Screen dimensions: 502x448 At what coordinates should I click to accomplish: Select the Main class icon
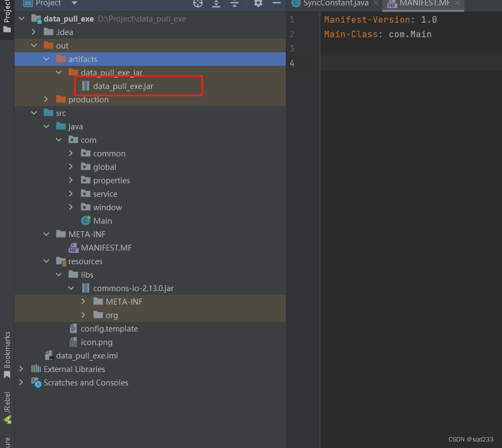pyautogui.click(x=86, y=220)
